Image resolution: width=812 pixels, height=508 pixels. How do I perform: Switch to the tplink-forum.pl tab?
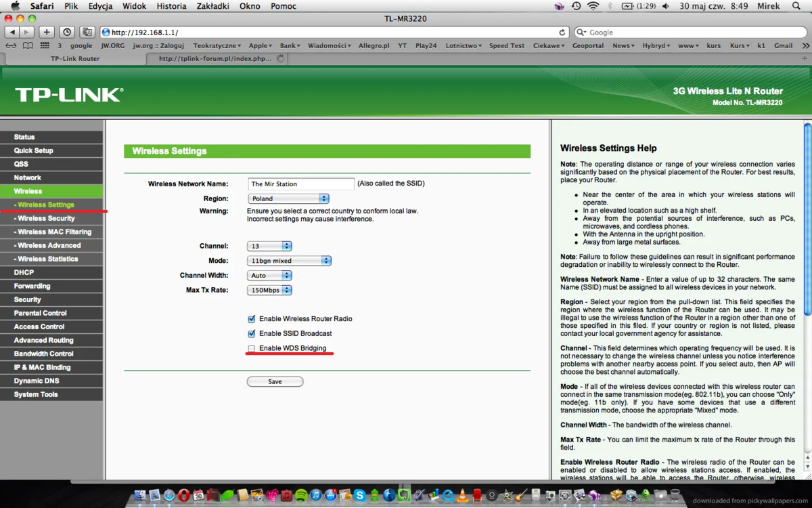click(216, 58)
